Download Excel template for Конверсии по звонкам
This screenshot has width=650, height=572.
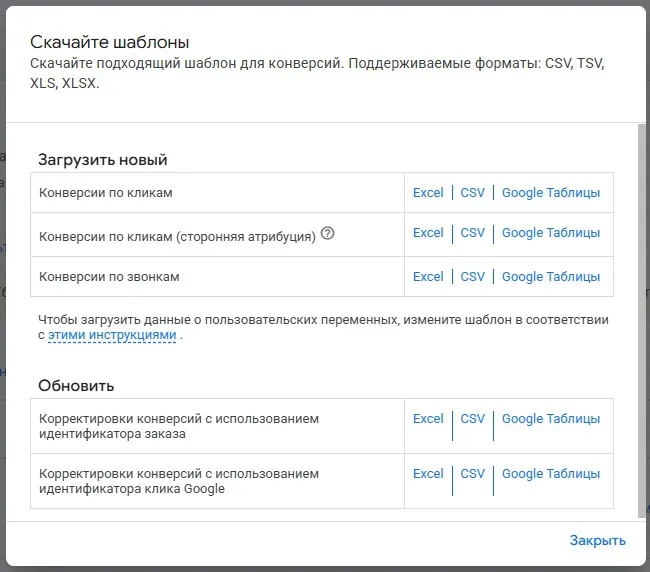point(428,276)
